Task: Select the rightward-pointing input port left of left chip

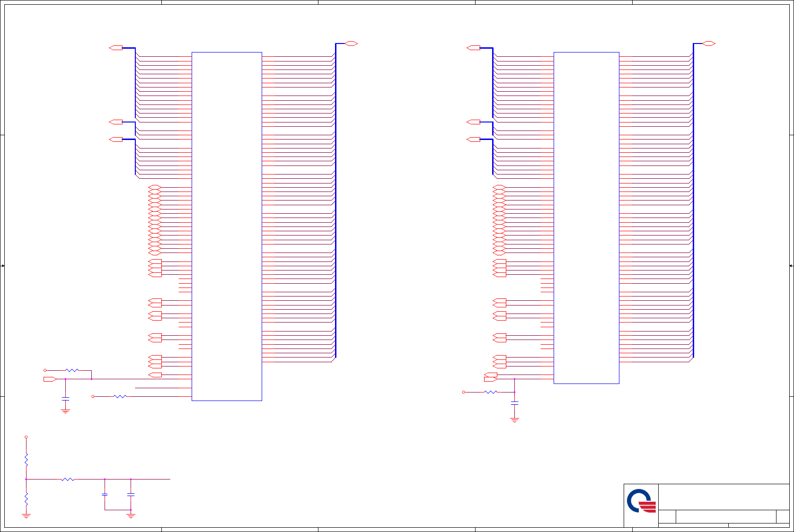Action: (x=50, y=379)
